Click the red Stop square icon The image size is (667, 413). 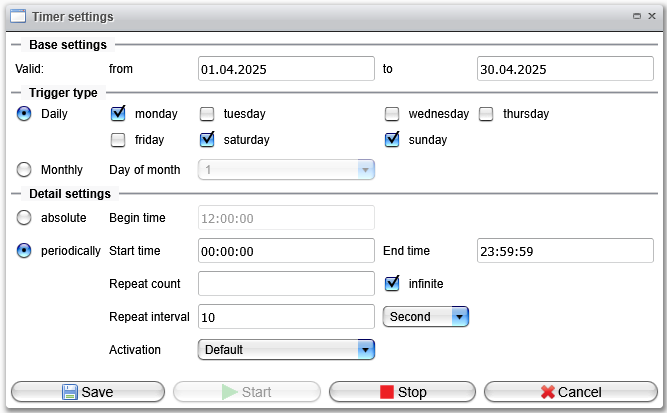coord(387,392)
